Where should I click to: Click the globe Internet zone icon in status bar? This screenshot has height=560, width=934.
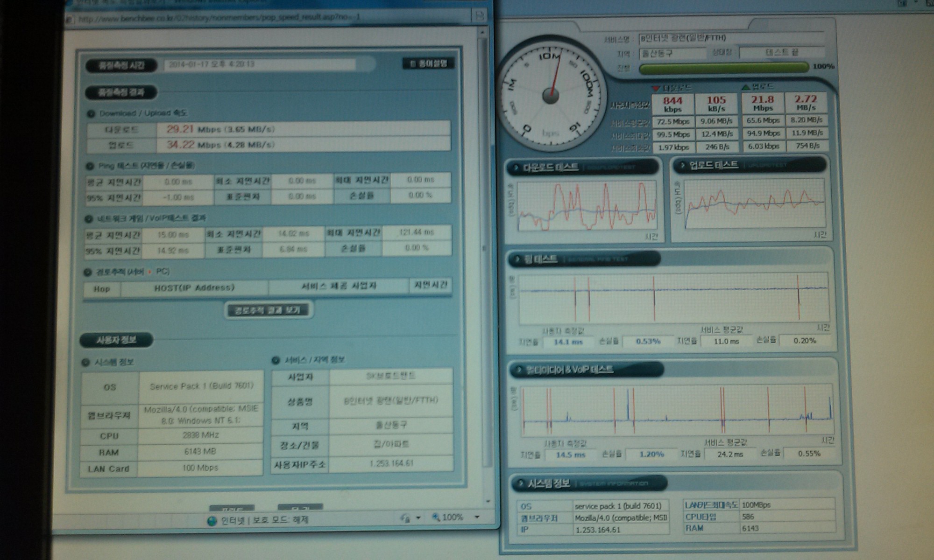pos(212,520)
